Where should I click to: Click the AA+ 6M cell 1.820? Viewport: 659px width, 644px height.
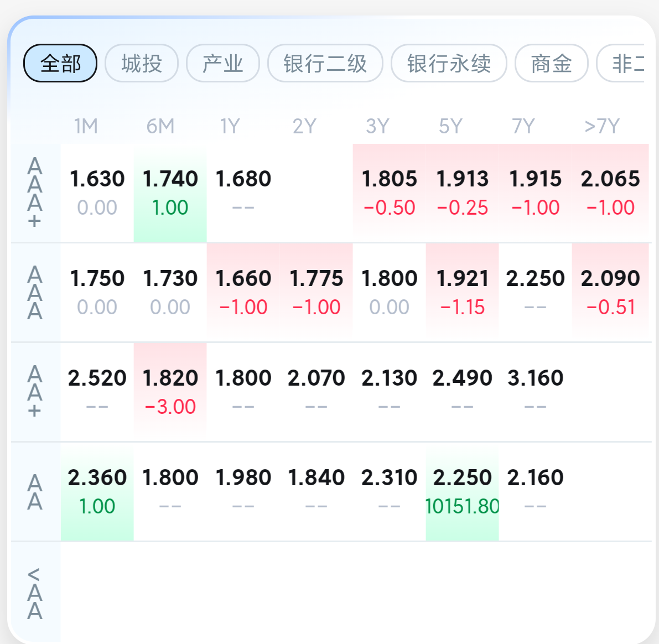pos(170,392)
